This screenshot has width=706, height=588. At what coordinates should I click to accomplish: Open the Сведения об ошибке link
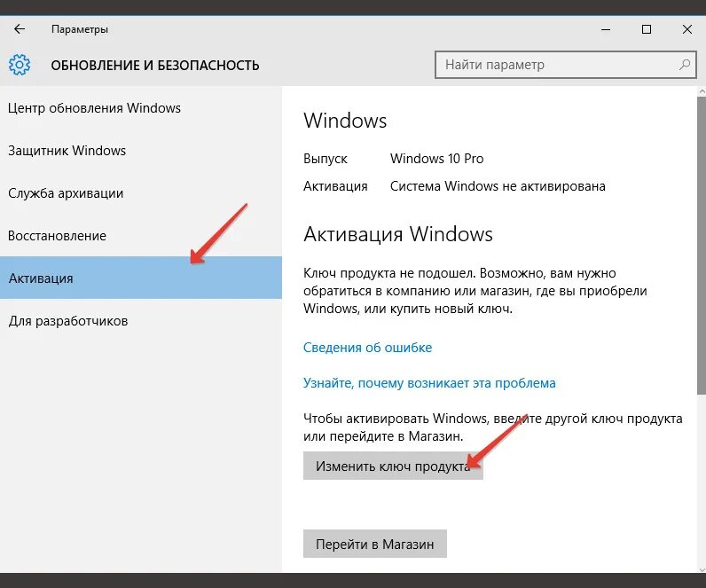[367, 348]
